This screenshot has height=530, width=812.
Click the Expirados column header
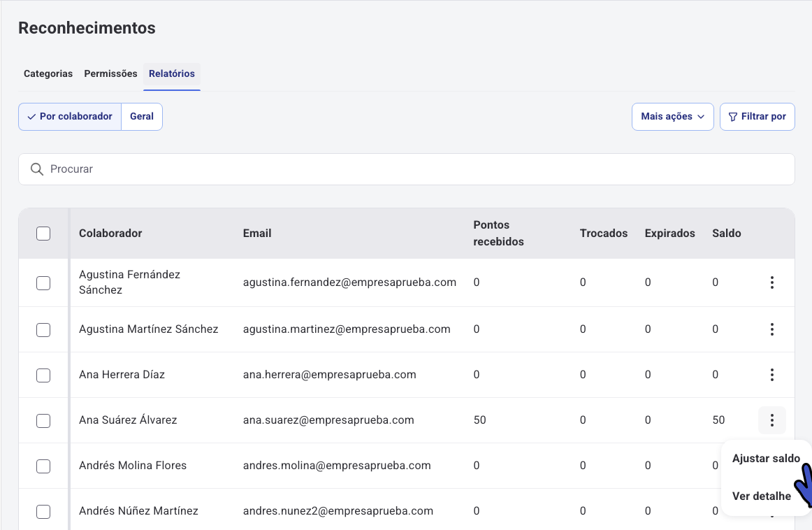669,233
